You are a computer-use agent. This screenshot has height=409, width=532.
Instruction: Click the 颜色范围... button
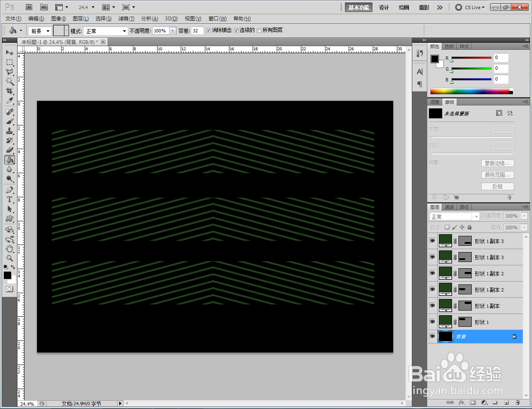click(x=498, y=175)
